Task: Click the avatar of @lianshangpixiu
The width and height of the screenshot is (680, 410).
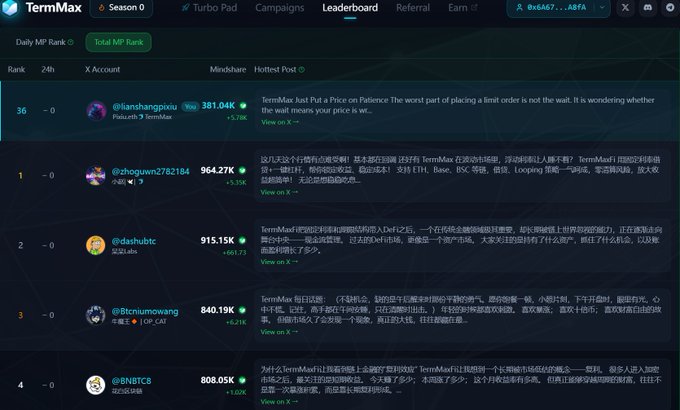Action: point(96,111)
